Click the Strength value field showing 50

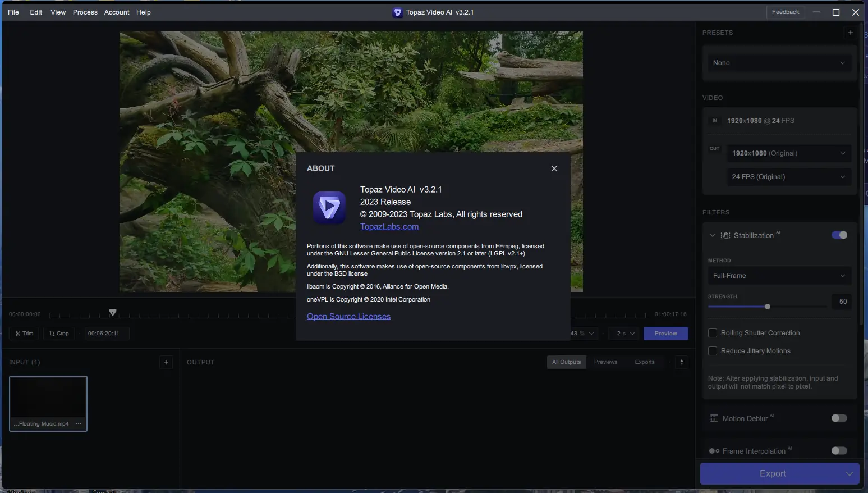843,302
